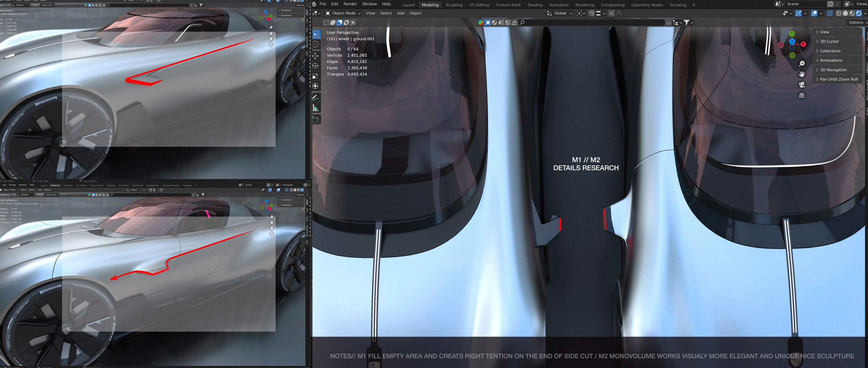
Task: Open the Global transform orientation dropdown
Action: point(560,13)
